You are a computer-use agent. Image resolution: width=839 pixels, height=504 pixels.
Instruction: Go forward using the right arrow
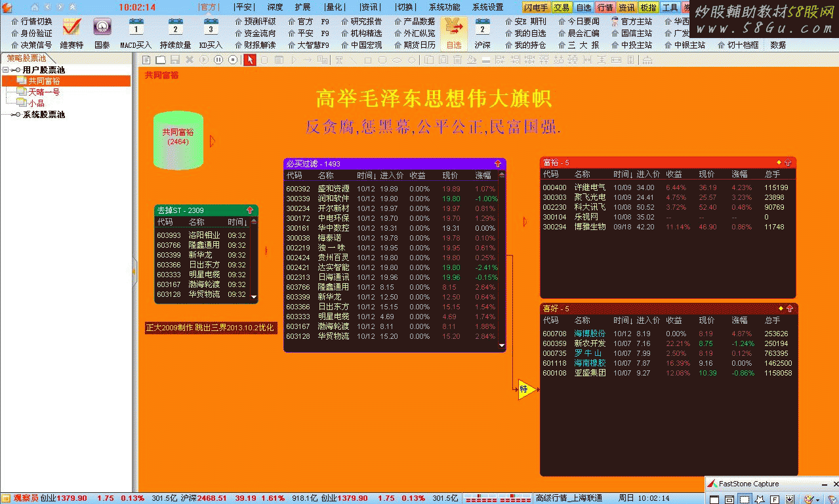59,7
